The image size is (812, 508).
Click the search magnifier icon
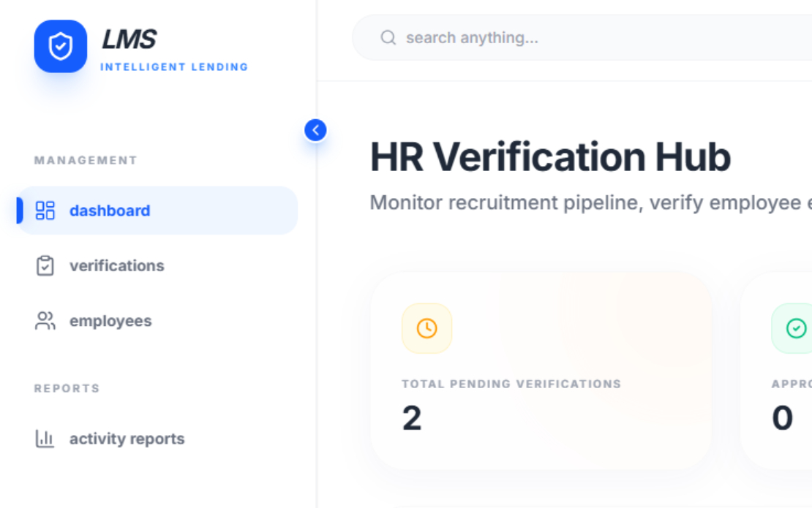(388, 38)
